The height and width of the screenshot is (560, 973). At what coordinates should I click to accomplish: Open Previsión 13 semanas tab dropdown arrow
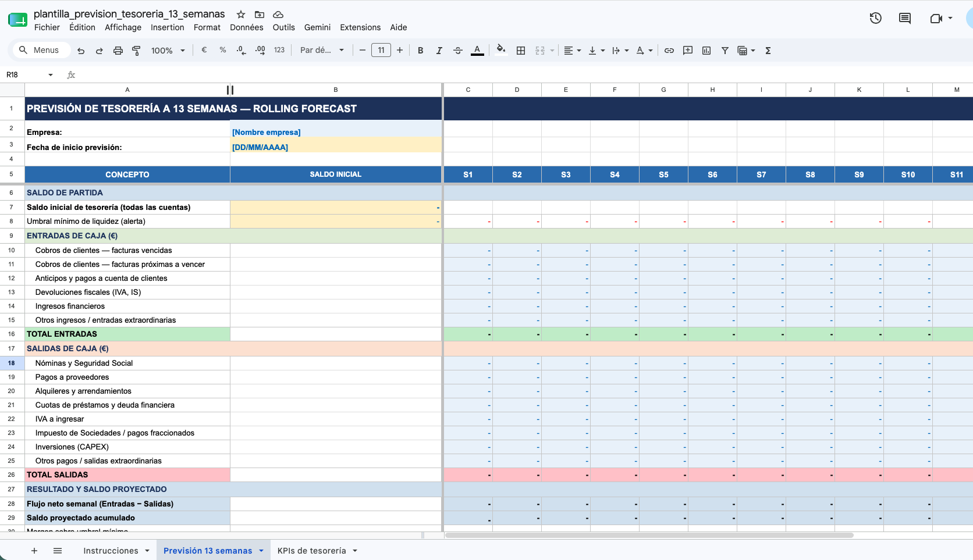click(x=261, y=551)
